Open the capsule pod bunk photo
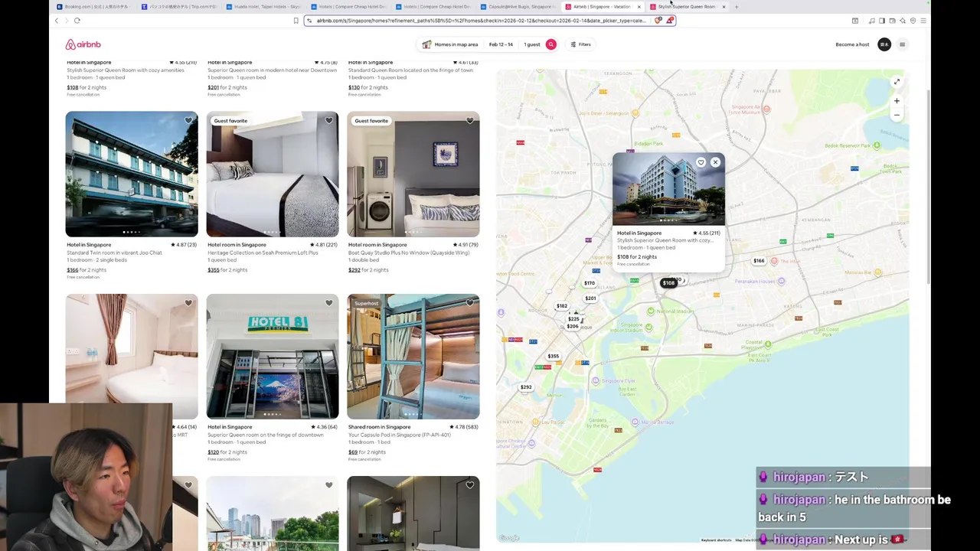Screen dimensions: 980x551 pyautogui.click(x=413, y=357)
